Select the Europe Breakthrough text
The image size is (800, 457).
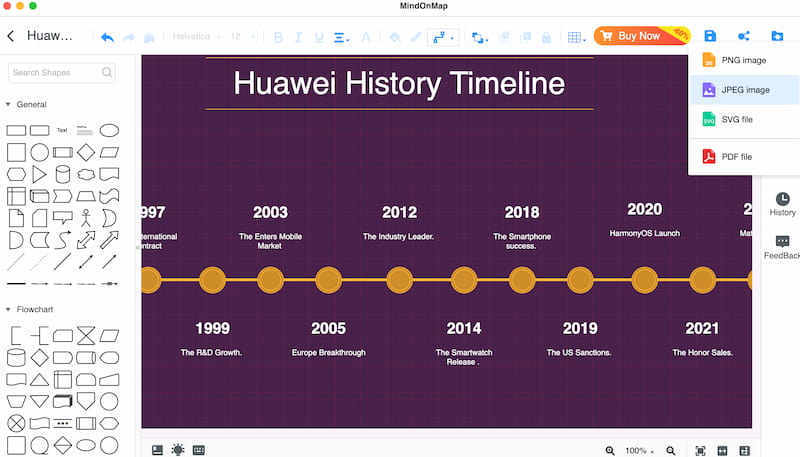(x=329, y=352)
